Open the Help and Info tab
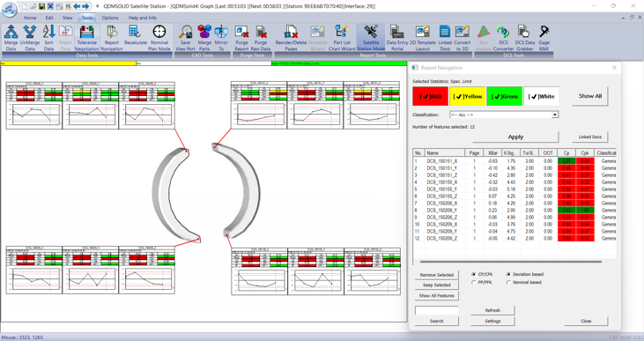 point(143,18)
